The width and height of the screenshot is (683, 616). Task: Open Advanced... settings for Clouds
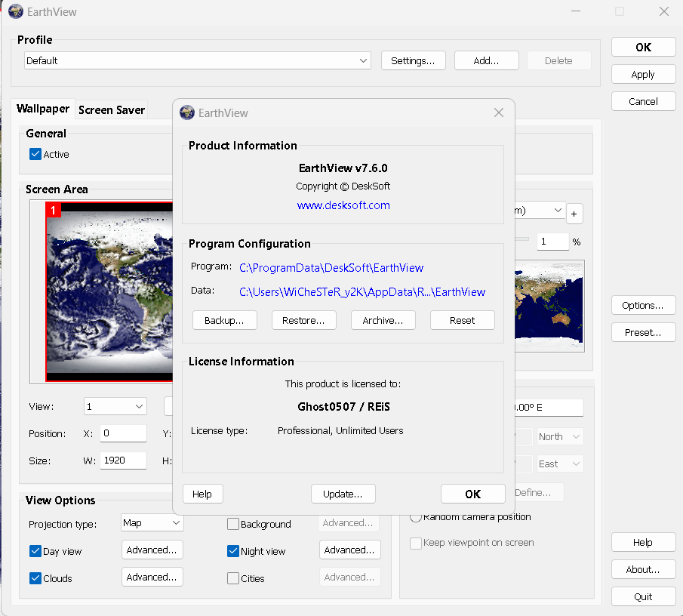[152, 577]
